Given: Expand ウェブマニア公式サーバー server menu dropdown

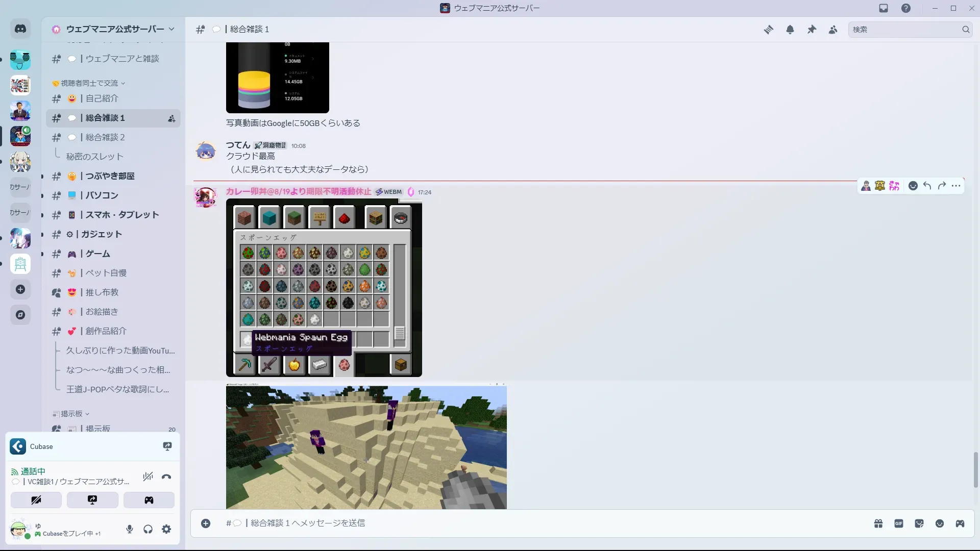Looking at the screenshot, I should [171, 29].
